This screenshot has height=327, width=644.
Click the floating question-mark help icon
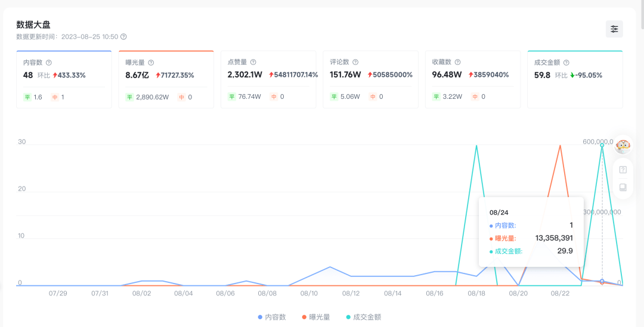point(623,169)
